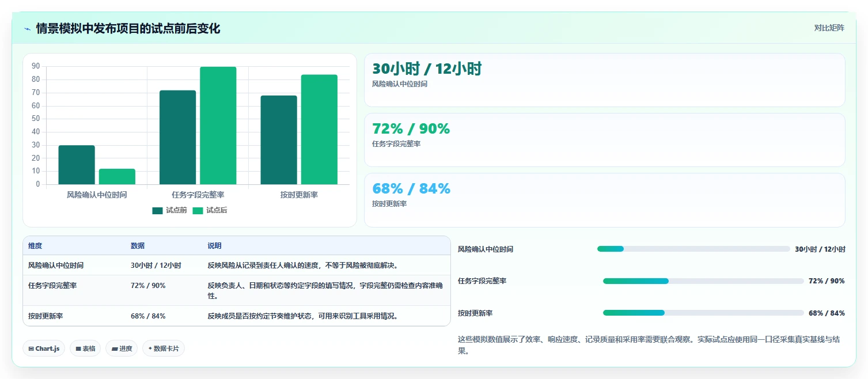Click the description starting 反映风险从记录到责任人确认
The height and width of the screenshot is (379, 868).
pyautogui.click(x=303, y=266)
